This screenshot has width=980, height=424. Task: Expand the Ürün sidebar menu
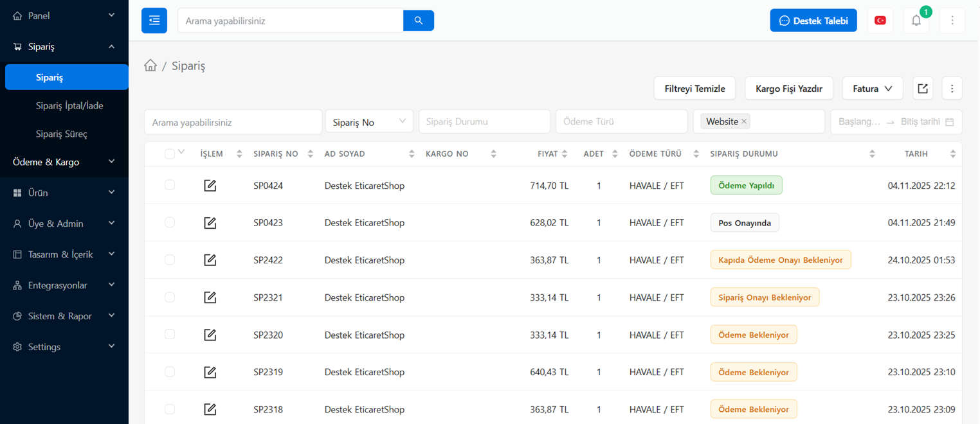click(64, 193)
